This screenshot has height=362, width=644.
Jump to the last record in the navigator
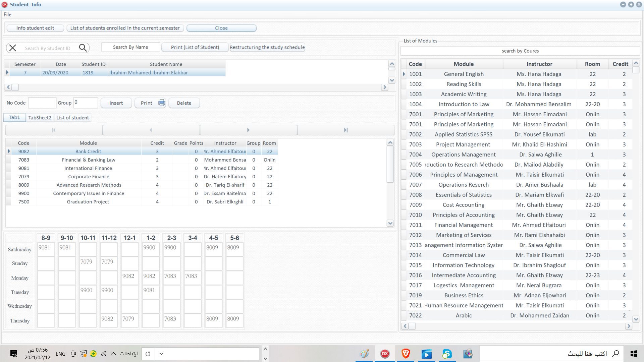[x=346, y=130]
